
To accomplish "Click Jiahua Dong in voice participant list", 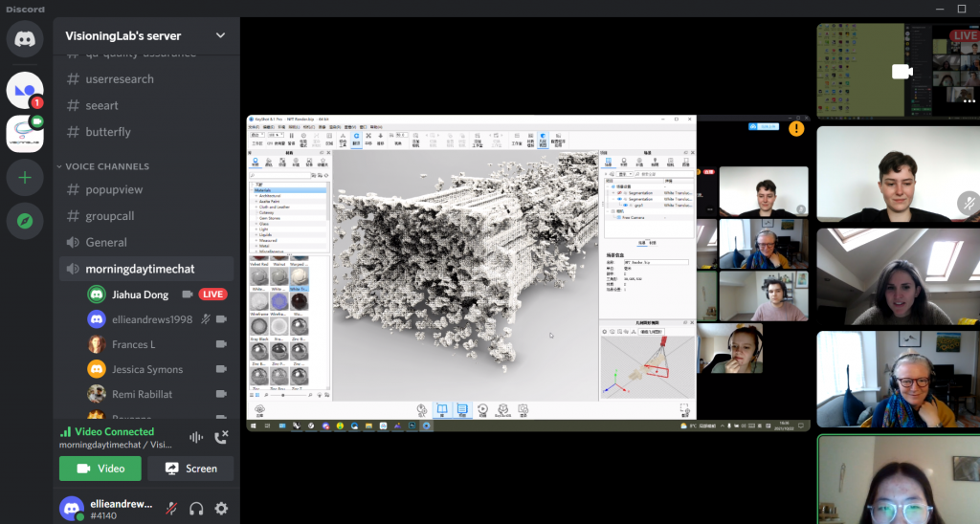I will point(140,295).
